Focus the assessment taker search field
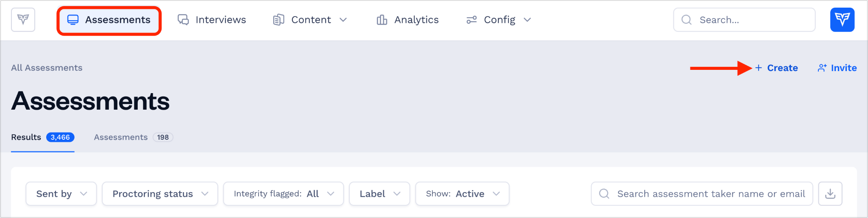868x218 pixels. [702, 194]
